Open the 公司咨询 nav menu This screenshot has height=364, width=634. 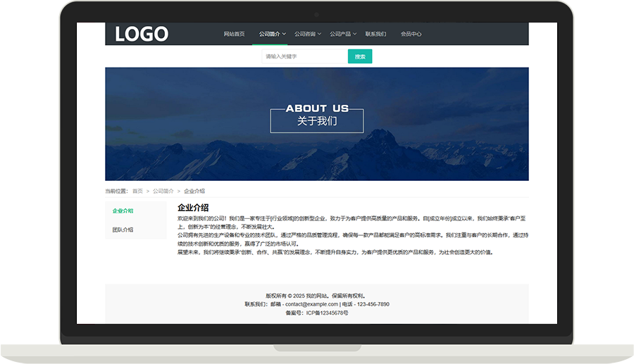click(304, 34)
